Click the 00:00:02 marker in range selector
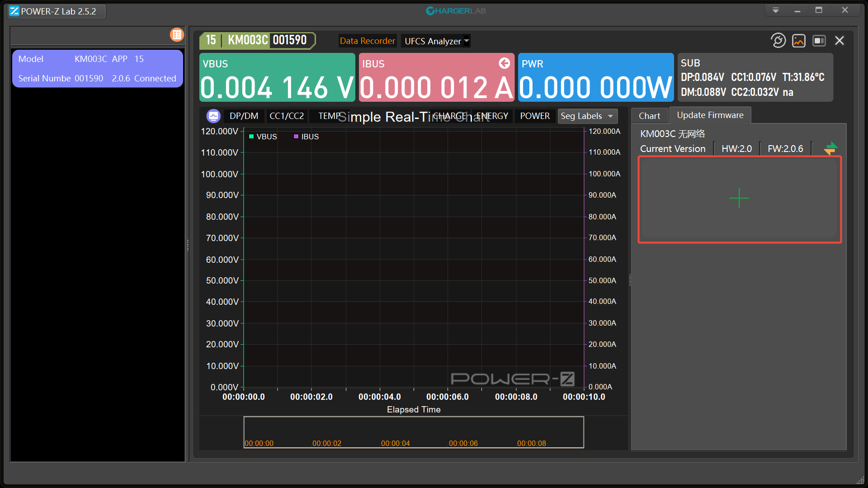Screen dimensions: 868x488 [x=327, y=443]
